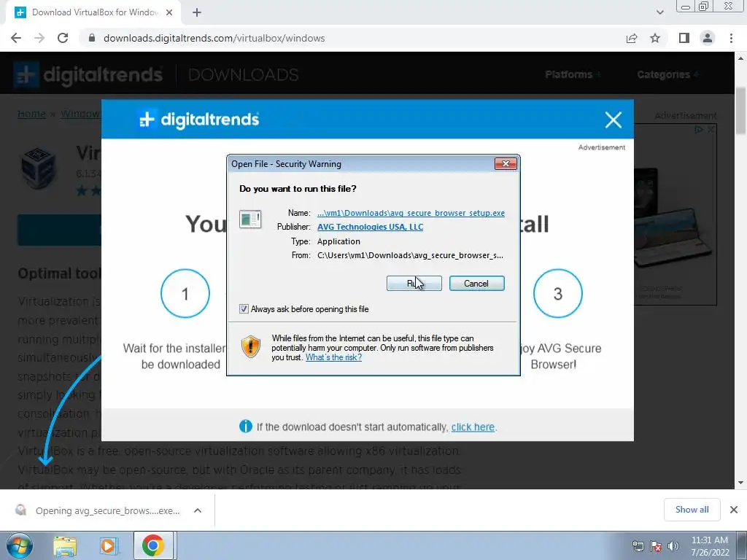Open the Platforms menu on digitaltrends
This screenshot has width=747, height=560.
point(573,74)
